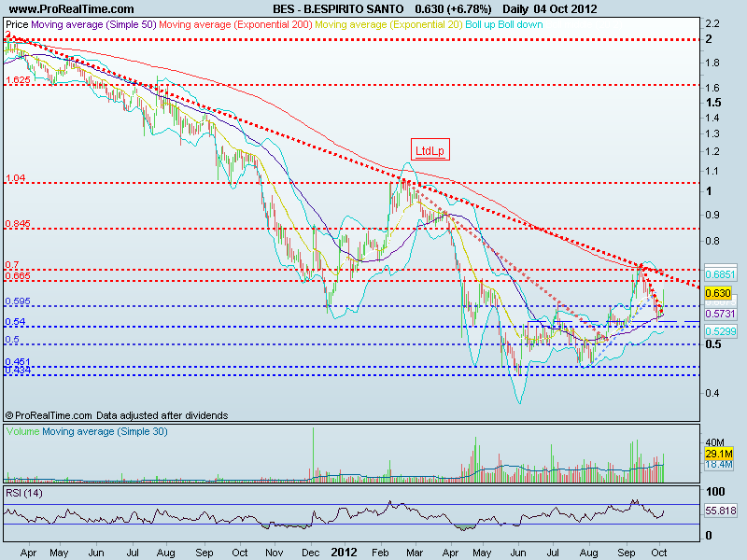Click the '2012' year marker on time axis
The height and width of the screenshot is (560, 747).
coord(344,553)
